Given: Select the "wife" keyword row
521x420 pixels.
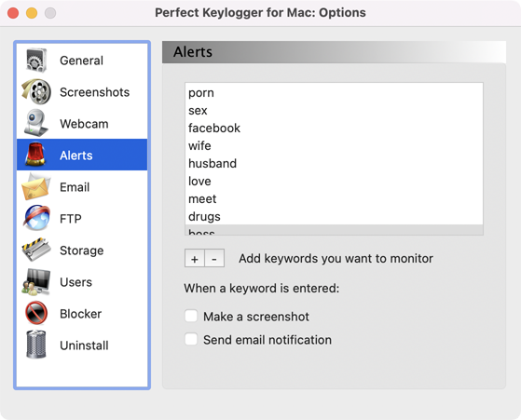Looking at the screenshot, I should point(334,146).
